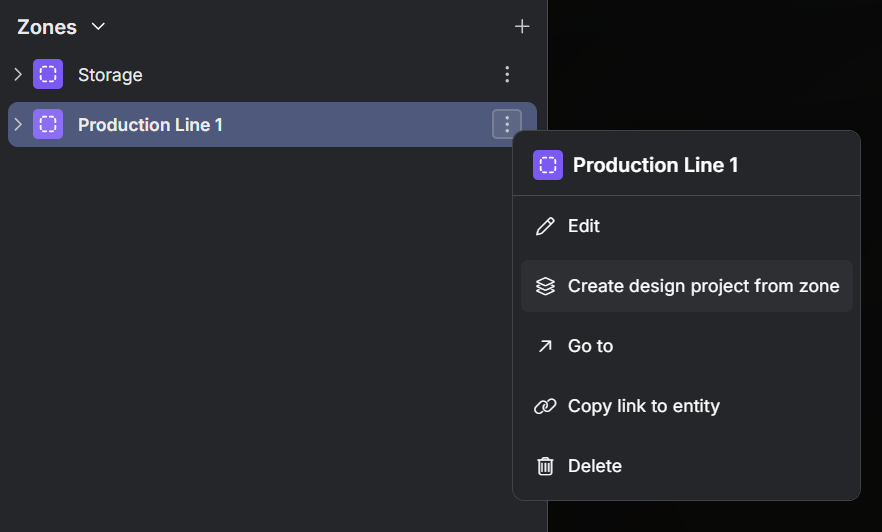The width and height of the screenshot is (882, 532).
Task: Choose Edit from the context menu
Action: tap(584, 226)
